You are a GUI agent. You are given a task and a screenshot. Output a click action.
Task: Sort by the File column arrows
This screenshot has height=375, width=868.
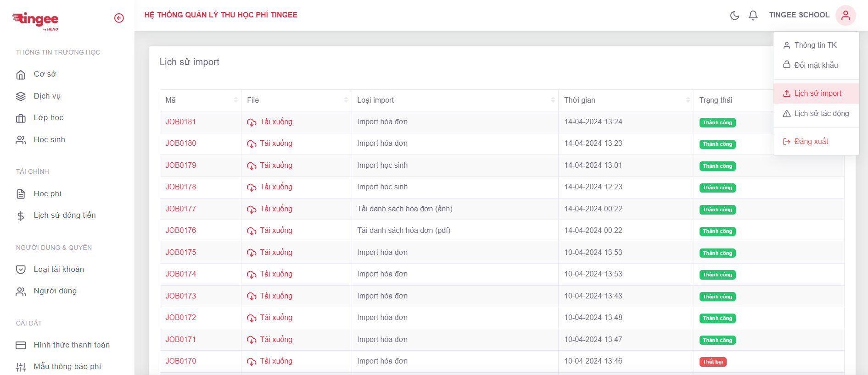(x=346, y=100)
